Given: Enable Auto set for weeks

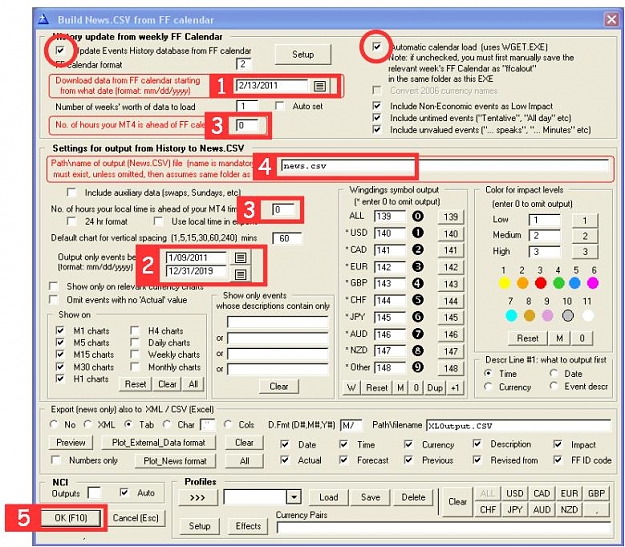Looking at the screenshot, I should 280,106.
